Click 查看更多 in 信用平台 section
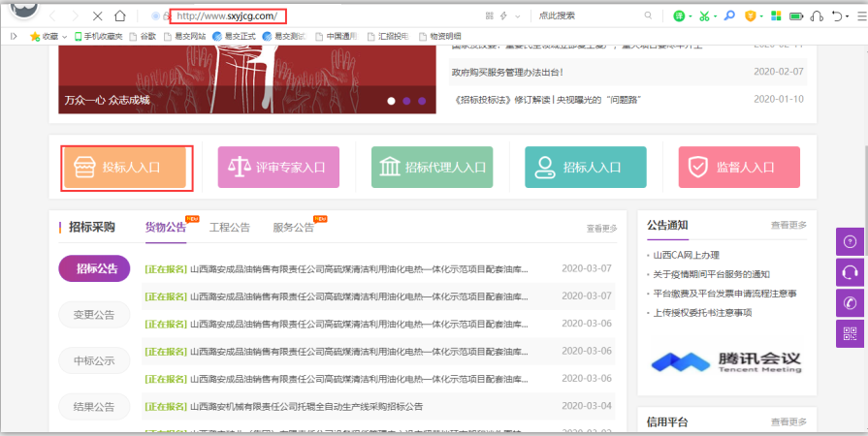The width and height of the screenshot is (868, 436). [788, 422]
